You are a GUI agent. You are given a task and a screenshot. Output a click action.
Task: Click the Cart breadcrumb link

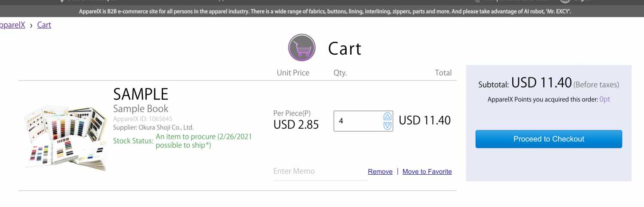44,25
